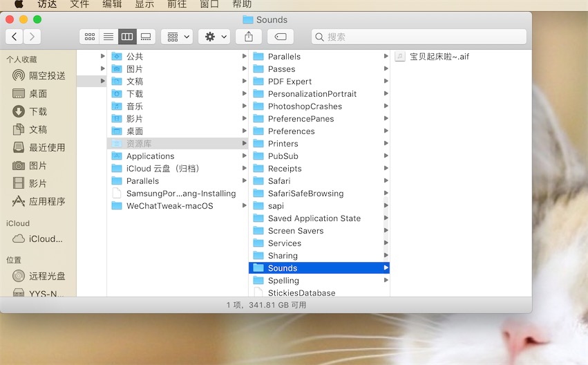This screenshot has width=588, height=365.
Task: Open the 访达 menu
Action: tap(47, 4)
